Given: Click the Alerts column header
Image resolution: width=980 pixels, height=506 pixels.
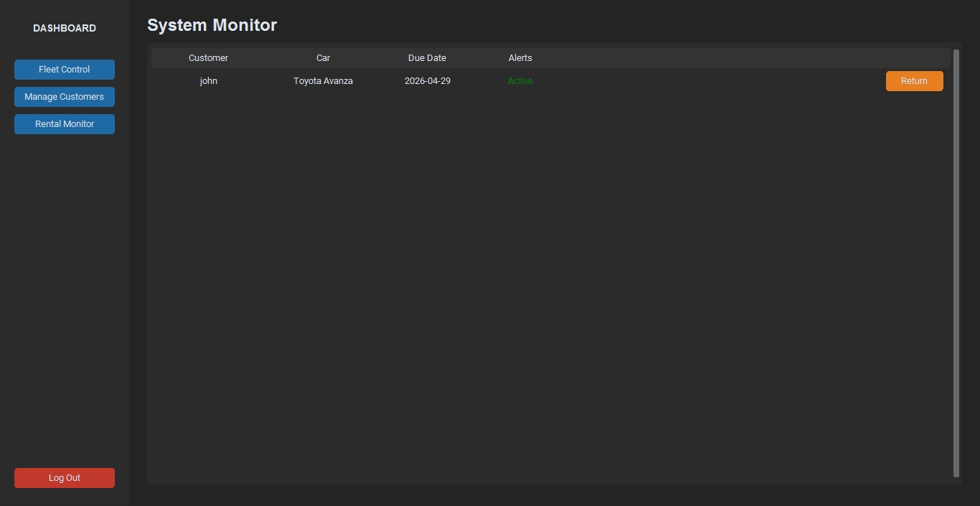Looking at the screenshot, I should coord(520,58).
